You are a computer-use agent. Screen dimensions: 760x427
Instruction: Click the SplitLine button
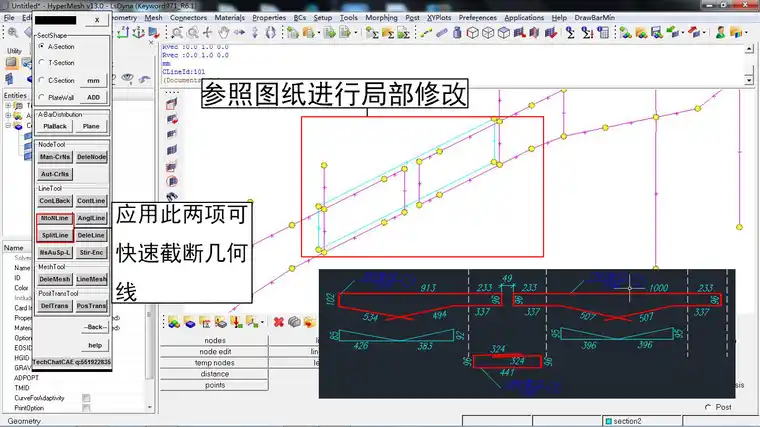click(55, 236)
